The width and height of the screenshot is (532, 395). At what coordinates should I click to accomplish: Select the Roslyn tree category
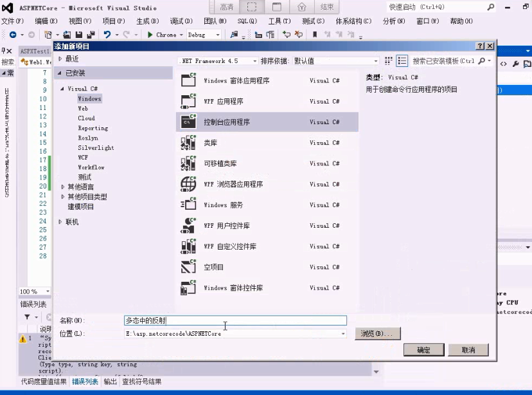pyautogui.click(x=88, y=138)
